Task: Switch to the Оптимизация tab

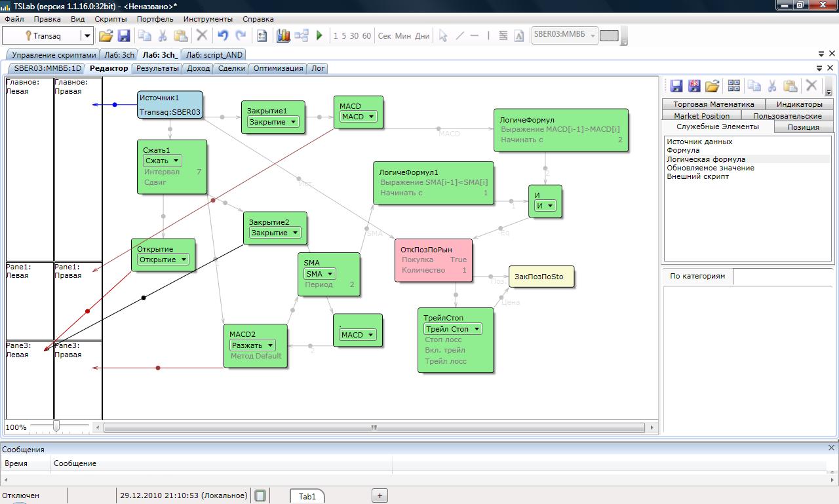Action: pos(278,68)
